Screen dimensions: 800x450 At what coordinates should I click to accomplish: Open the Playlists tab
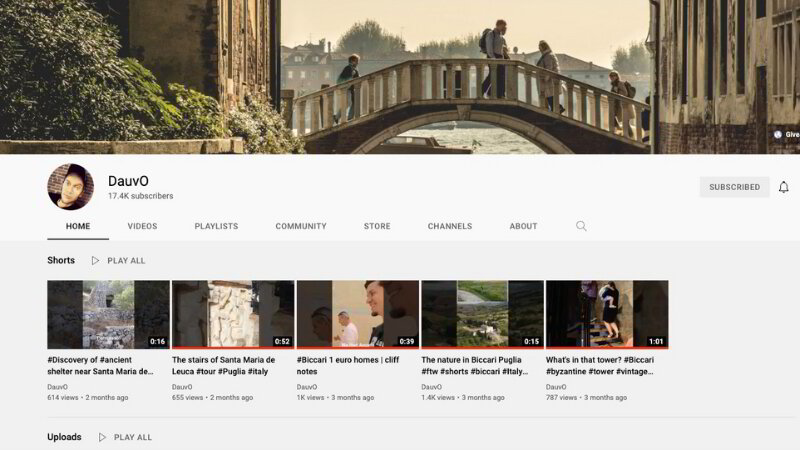point(216,226)
